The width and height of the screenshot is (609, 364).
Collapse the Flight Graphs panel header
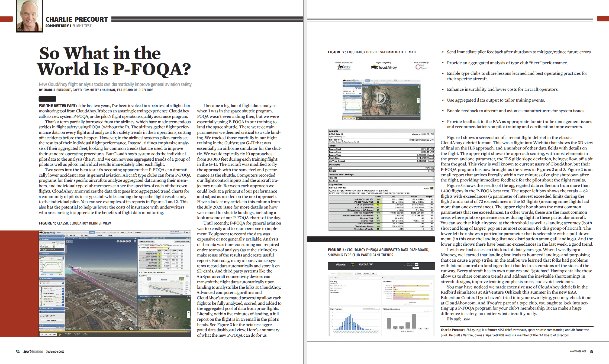click(x=52, y=253)
